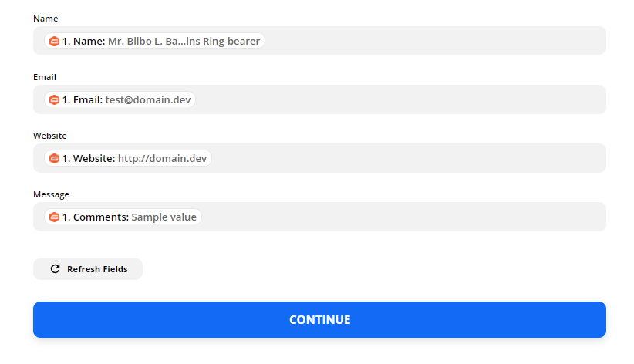
Task: Click the orange app icon in the Name pill
Action: point(54,41)
